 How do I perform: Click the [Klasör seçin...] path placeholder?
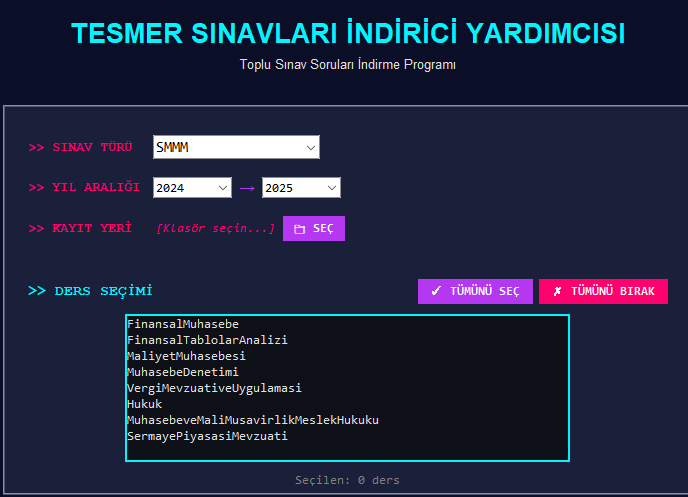(215, 229)
